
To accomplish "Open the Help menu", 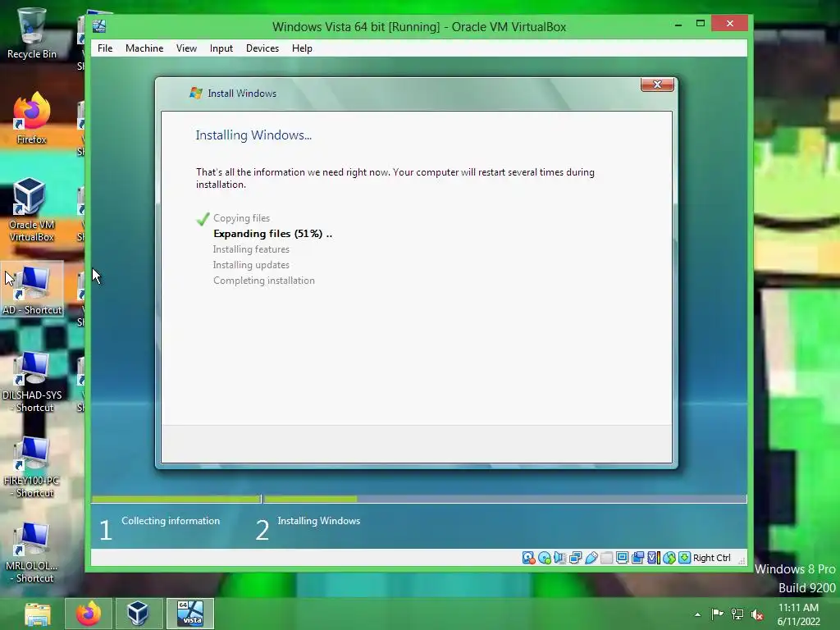I will [302, 48].
